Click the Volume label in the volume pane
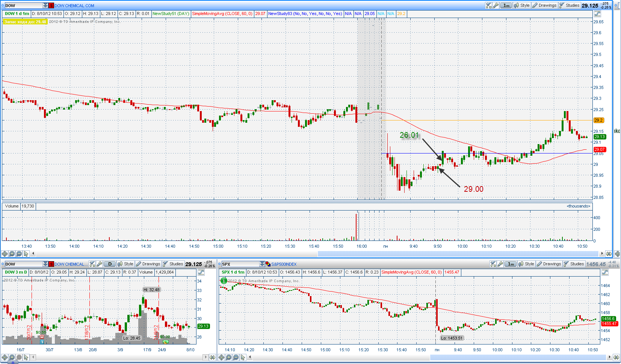This screenshot has width=621, height=364. (12, 206)
